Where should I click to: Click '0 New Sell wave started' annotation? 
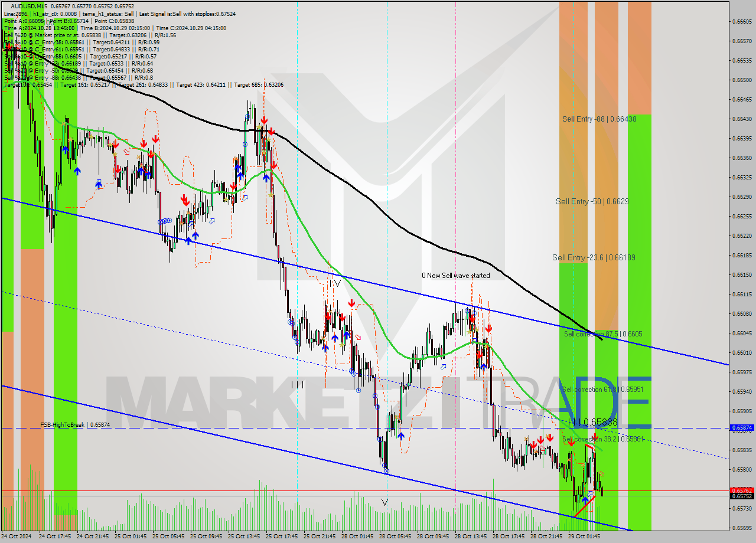point(455,276)
